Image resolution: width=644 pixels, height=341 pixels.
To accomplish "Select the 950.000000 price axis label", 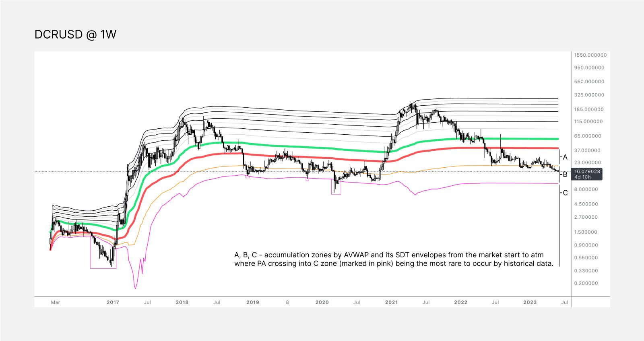I will point(589,68).
